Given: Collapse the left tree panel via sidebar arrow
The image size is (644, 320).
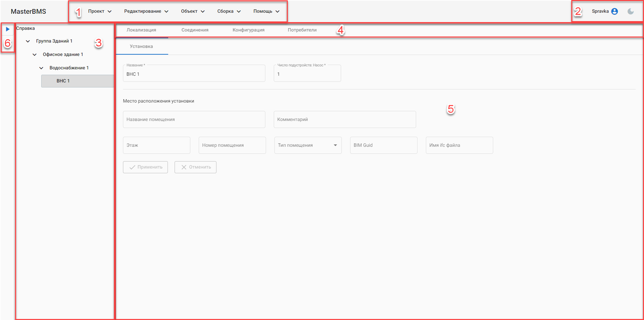Looking at the screenshot, I should click(8, 29).
